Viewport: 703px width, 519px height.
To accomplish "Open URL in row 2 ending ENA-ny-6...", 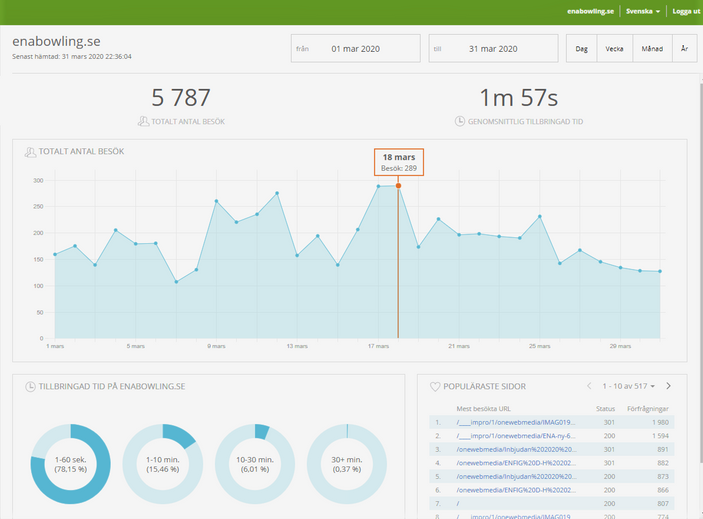I will coord(516,436).
